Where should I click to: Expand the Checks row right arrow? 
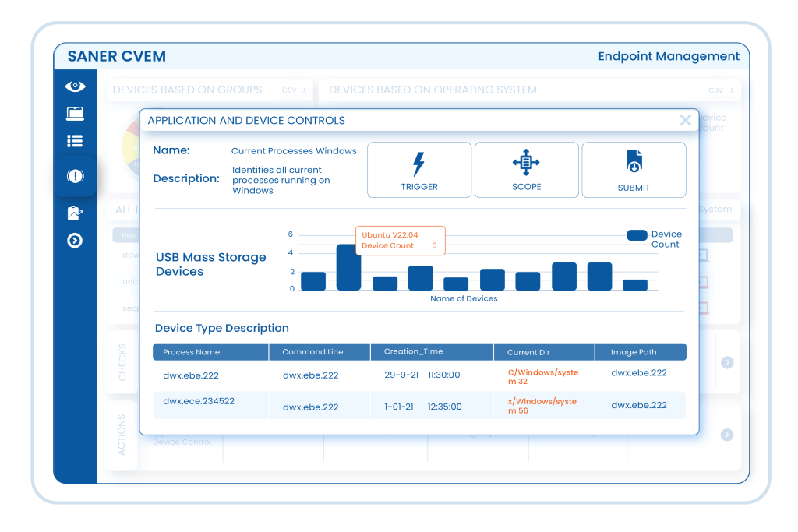point(727,362)
